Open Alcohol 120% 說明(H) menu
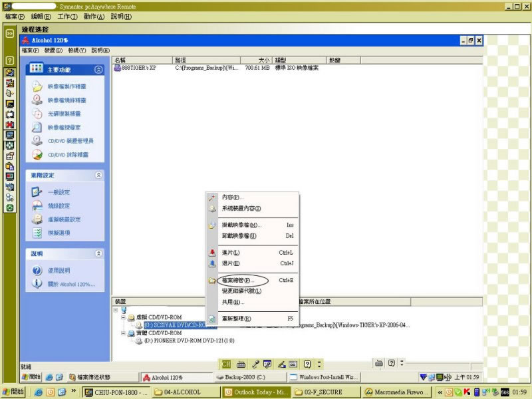Viewport: 532px width, 399px height. pyautogui.click(x=100, y=51)
